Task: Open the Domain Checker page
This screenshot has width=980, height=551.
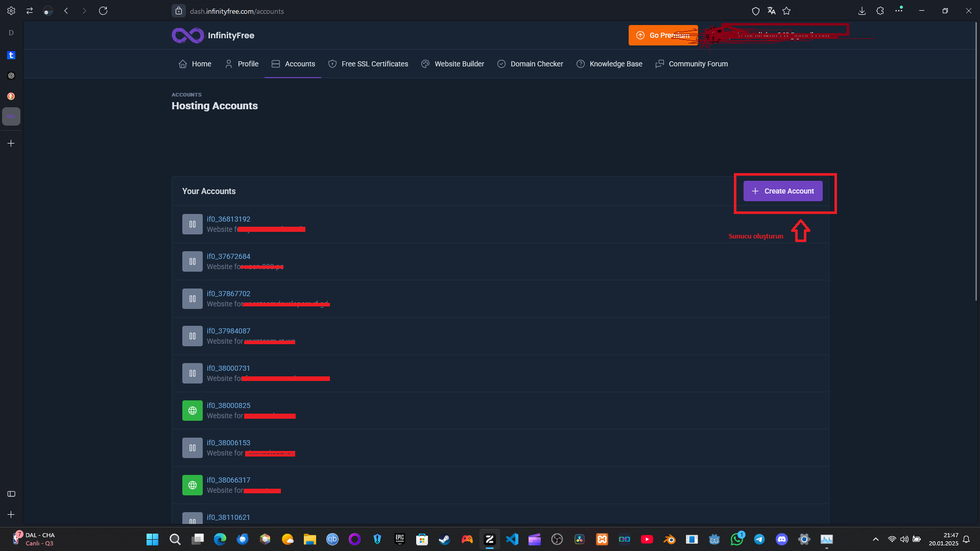Action: click(x=530, y=64)
